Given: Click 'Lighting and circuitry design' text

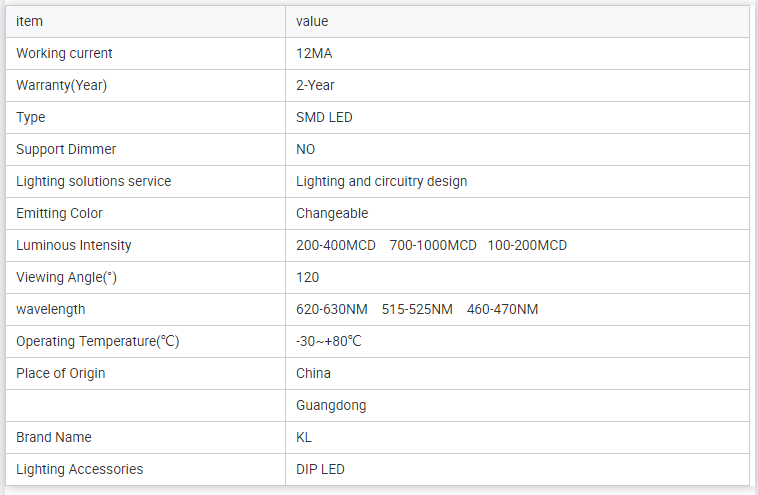Looking at the screenshot, I should coord(381,181).
